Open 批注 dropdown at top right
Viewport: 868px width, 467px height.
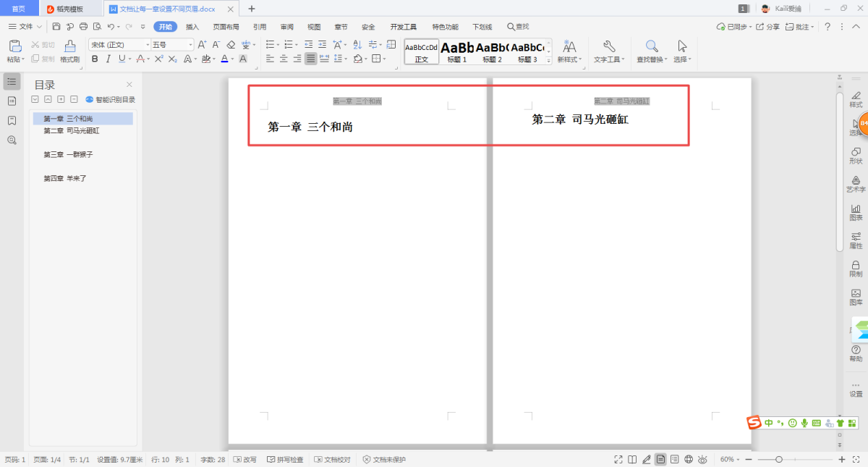(801, 27)
